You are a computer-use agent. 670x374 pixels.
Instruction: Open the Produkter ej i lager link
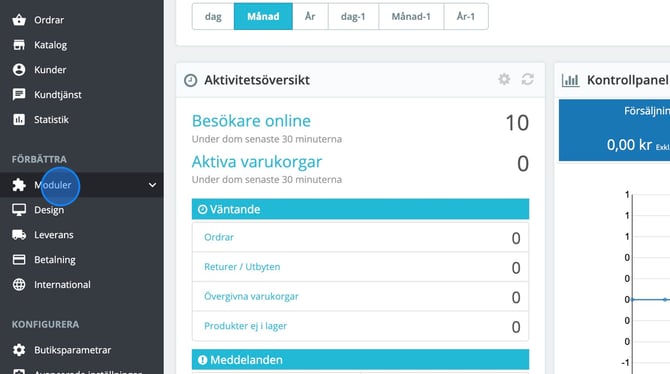(245, 326)
